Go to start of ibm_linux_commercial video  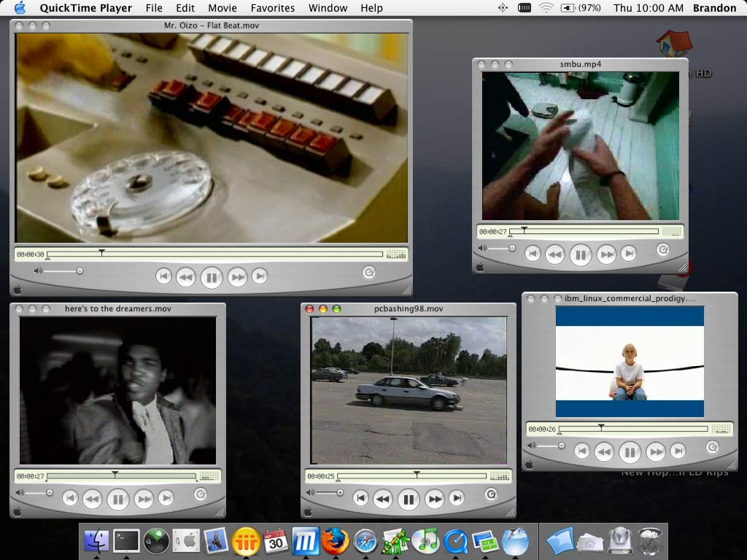[x=581, y=451]
